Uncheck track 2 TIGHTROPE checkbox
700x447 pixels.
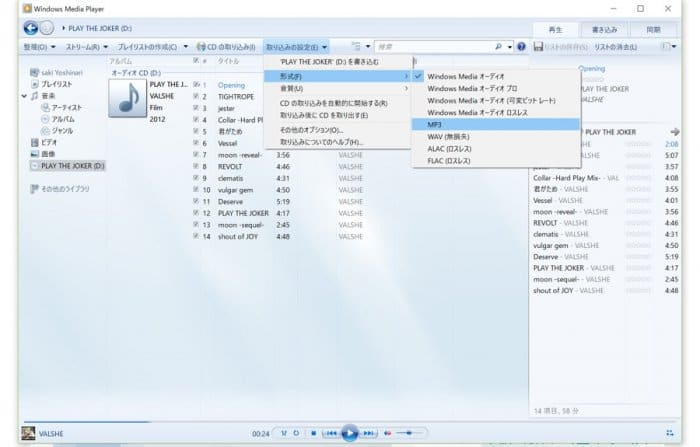(196, 96)
